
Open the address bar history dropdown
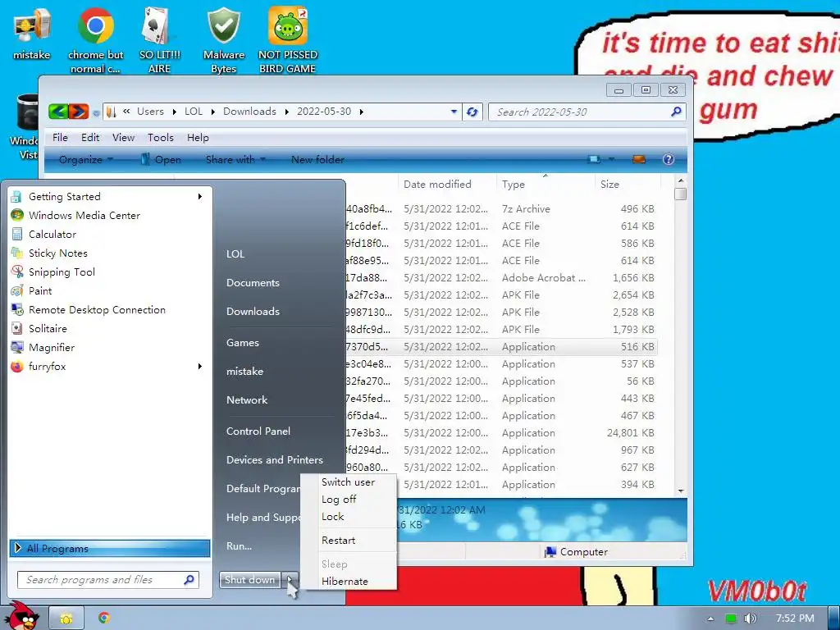click(x=454, y=112)
